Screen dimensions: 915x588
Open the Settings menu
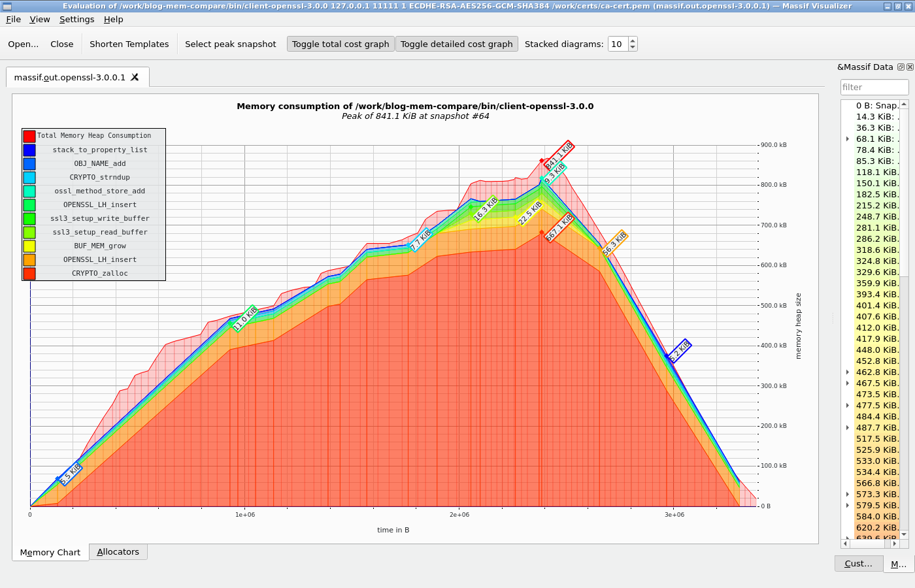click(x=76, y=19)
